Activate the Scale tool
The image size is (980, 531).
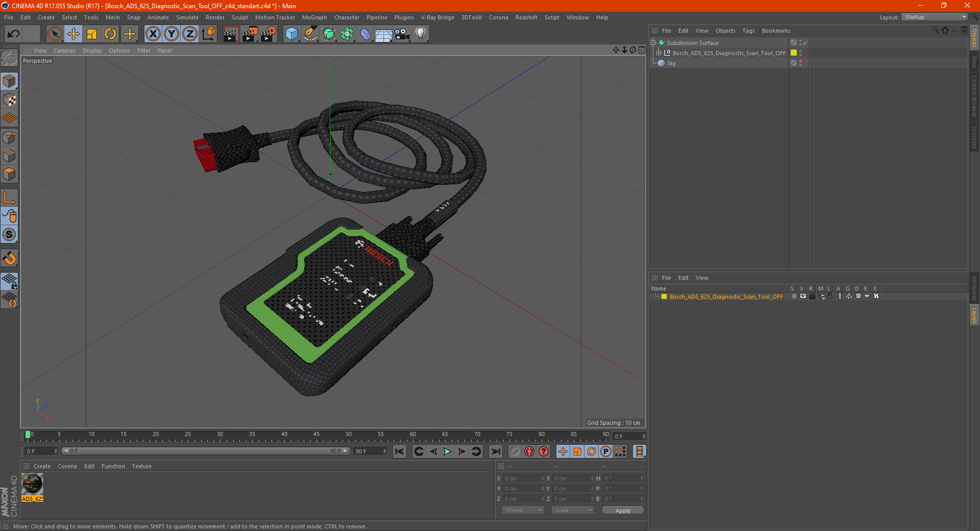[x=92, y=34]
